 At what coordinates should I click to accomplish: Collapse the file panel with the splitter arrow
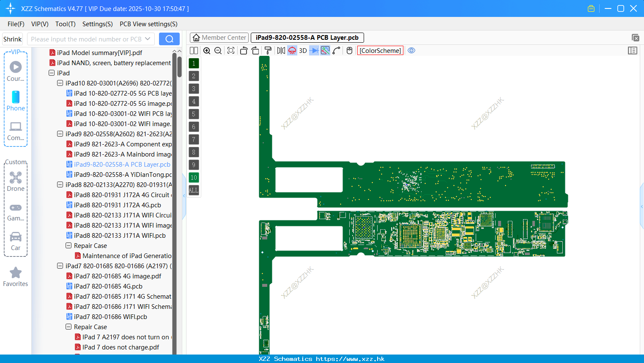(x=184, y=195)
